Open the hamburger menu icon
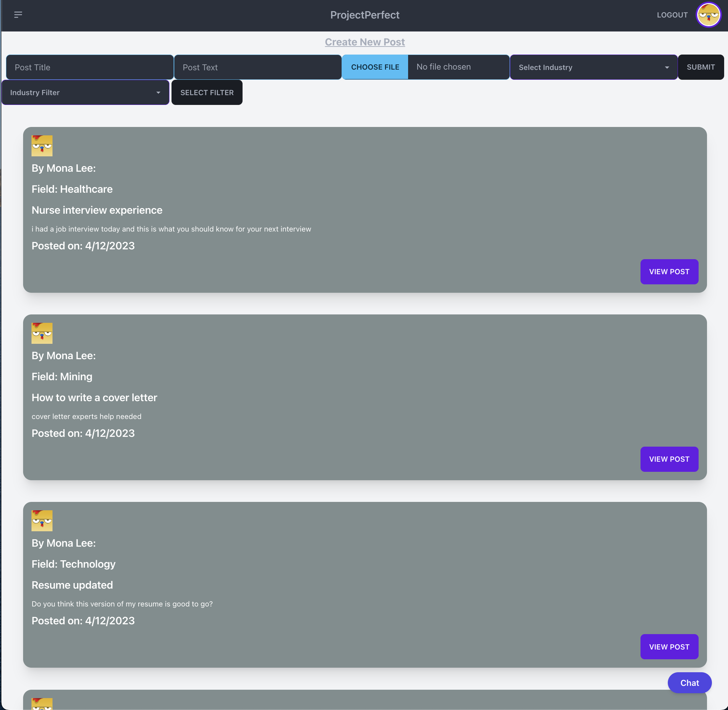728x710 pixels. point(18,15)
